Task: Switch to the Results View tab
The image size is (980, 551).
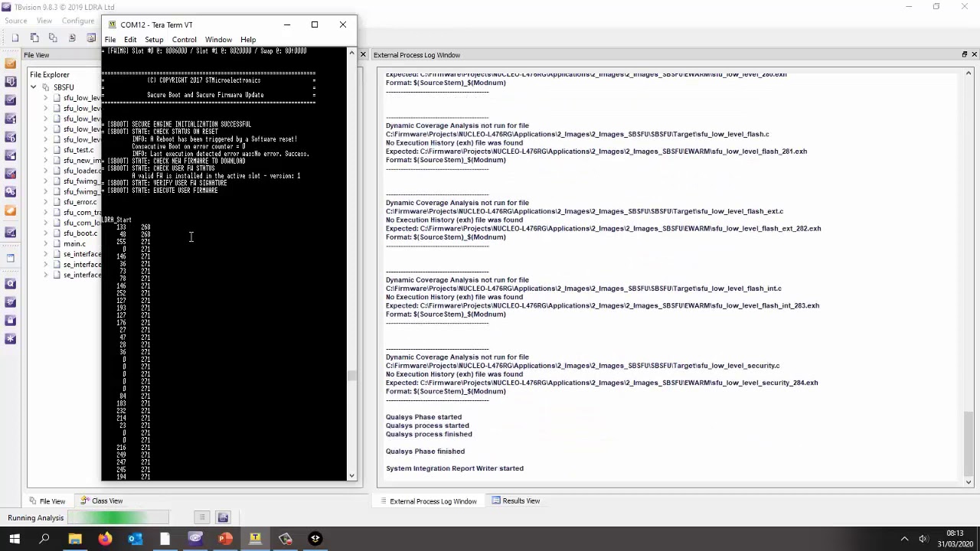Action: [x=516, y=501]
